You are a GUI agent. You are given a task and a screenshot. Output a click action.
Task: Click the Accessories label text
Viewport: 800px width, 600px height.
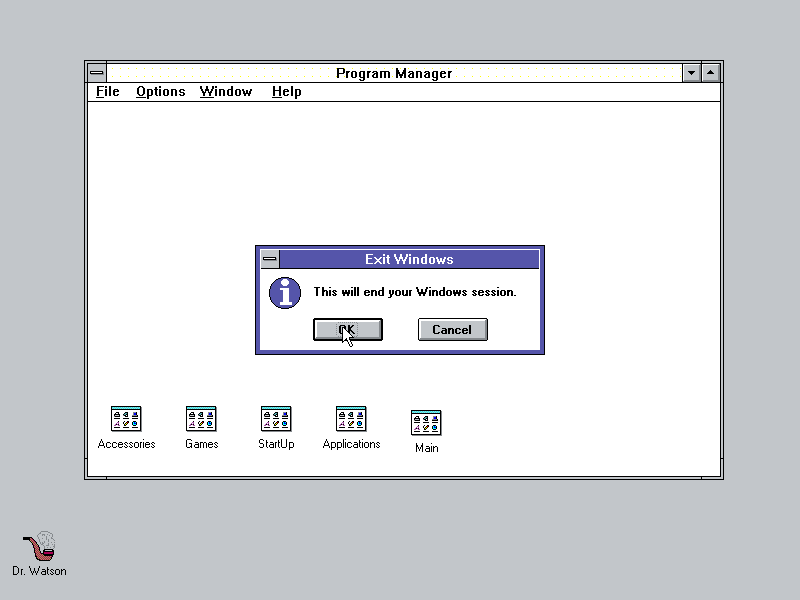(x=126, y=444)
